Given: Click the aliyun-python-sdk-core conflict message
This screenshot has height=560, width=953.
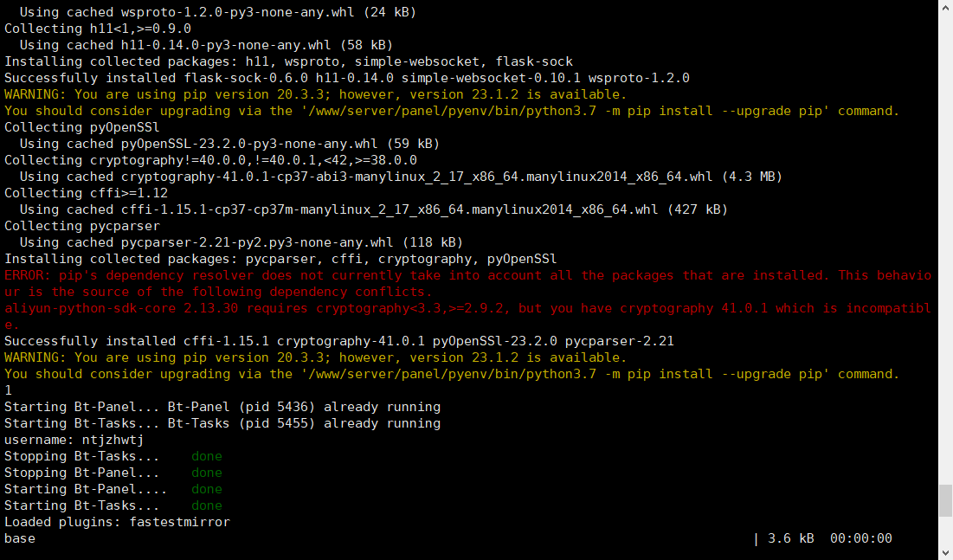Looking at the screenshot, I should tap(467, 308).
